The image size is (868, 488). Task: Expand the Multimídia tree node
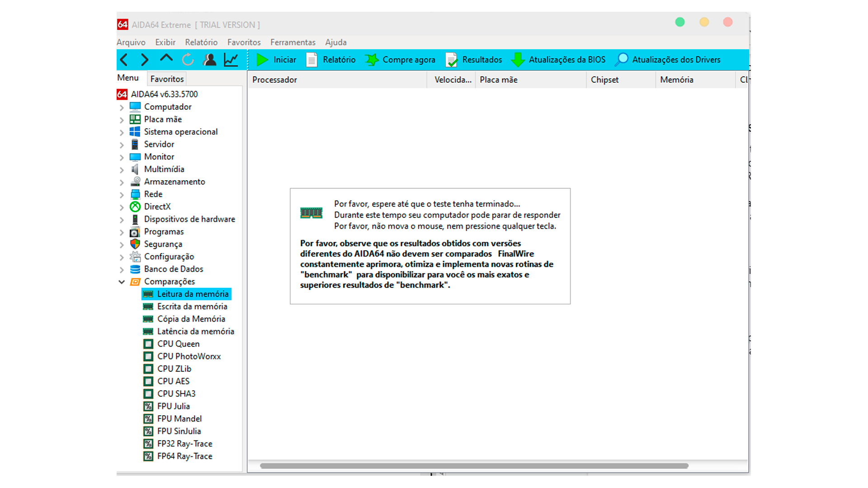tap(122, 170)
